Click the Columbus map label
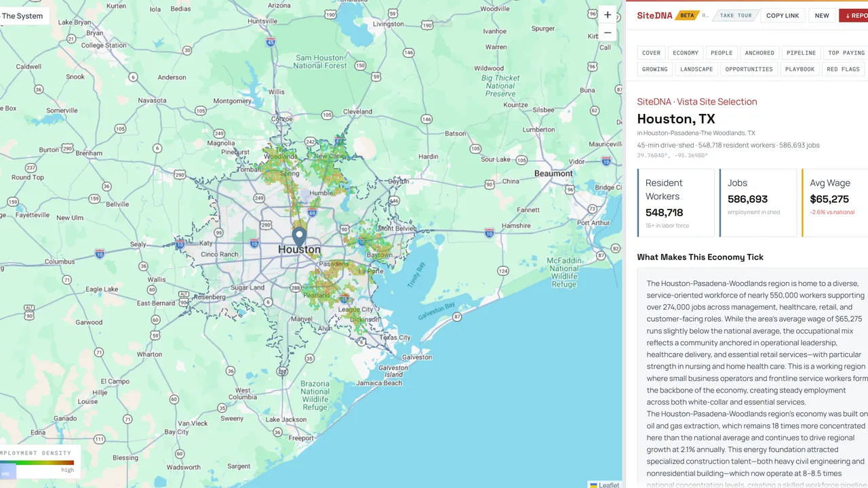The width and height of the screenshot is (868, 488). [60, 262]
